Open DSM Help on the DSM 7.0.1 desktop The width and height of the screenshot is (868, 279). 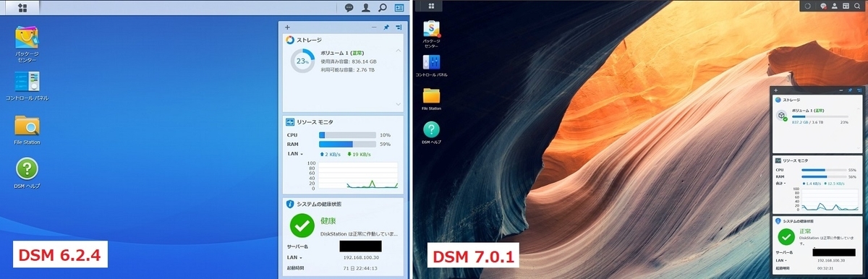point(431,133)
